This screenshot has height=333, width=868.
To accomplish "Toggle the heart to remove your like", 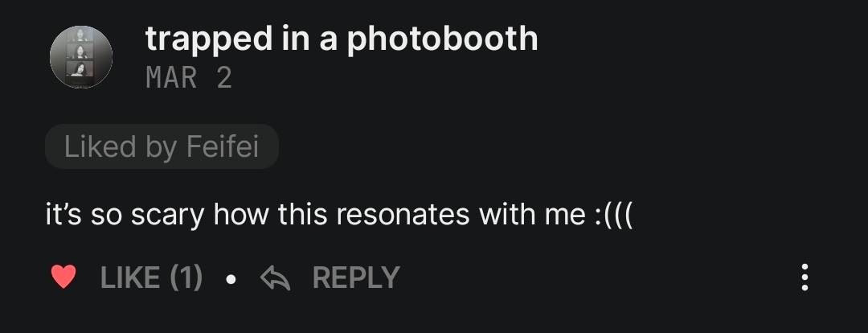I will (63, 277).
